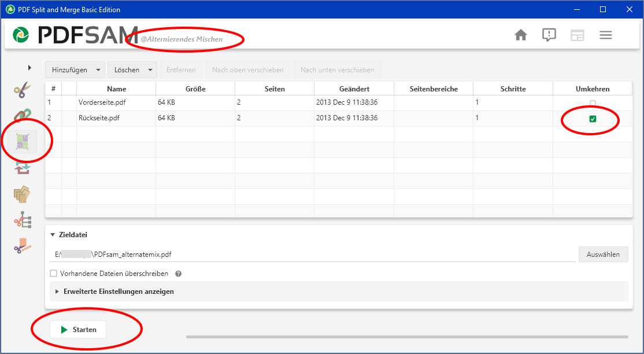Click the Schritte column header
The height and width of the screenshot is (354, 644).
coord(513,89)
